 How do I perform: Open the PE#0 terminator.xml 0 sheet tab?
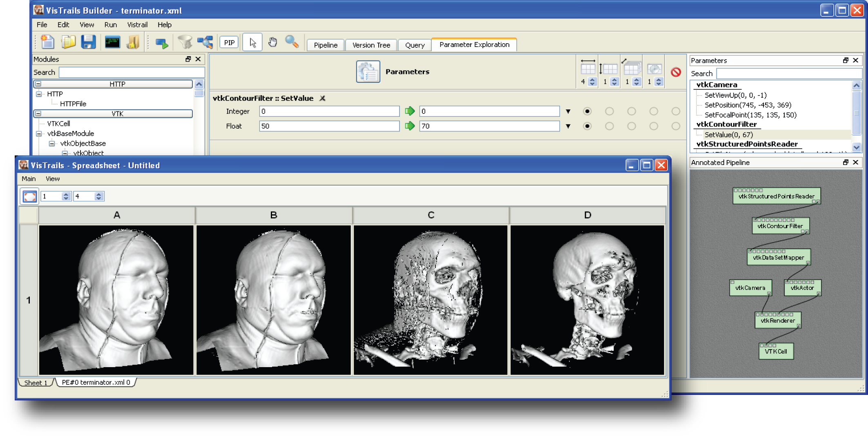click(x=96, y=383)
